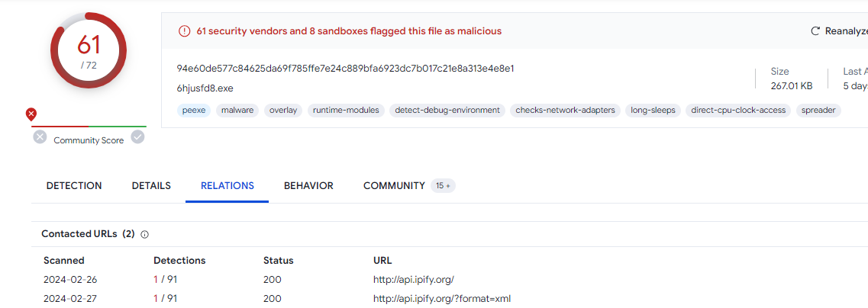Viewport: 868px width, 308px height.
Task: Click the 15+ community count badge
Action: pyautogui.click(x=443, y=186)
